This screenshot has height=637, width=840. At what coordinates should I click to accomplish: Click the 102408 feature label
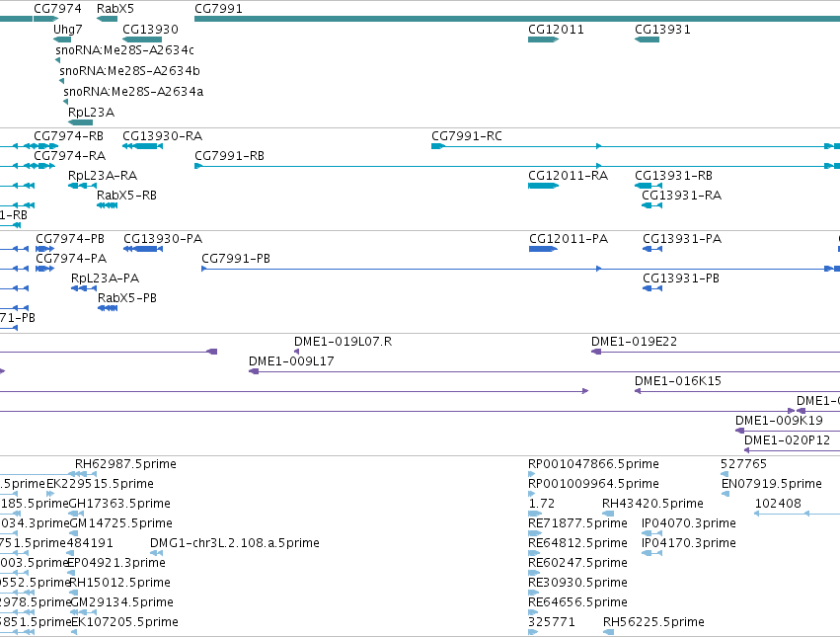click(x=778, y=504)
